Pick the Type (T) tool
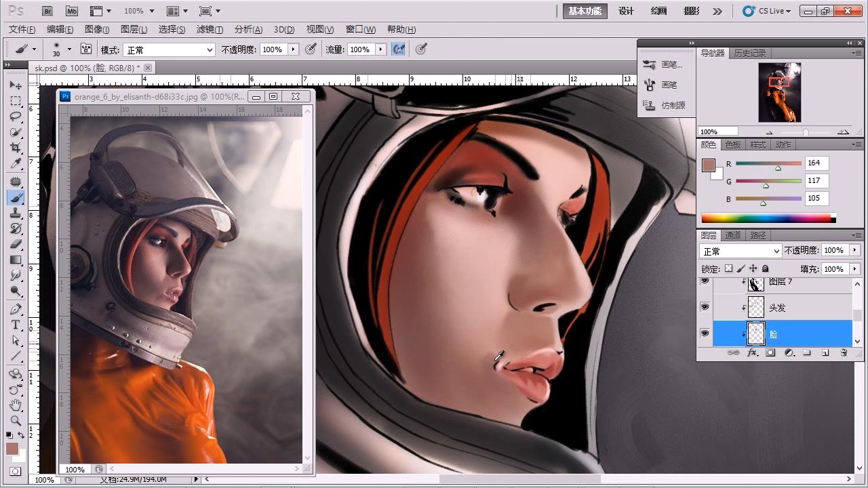The width and height of the screenshot is (868, 488). (x=16, y=325)
